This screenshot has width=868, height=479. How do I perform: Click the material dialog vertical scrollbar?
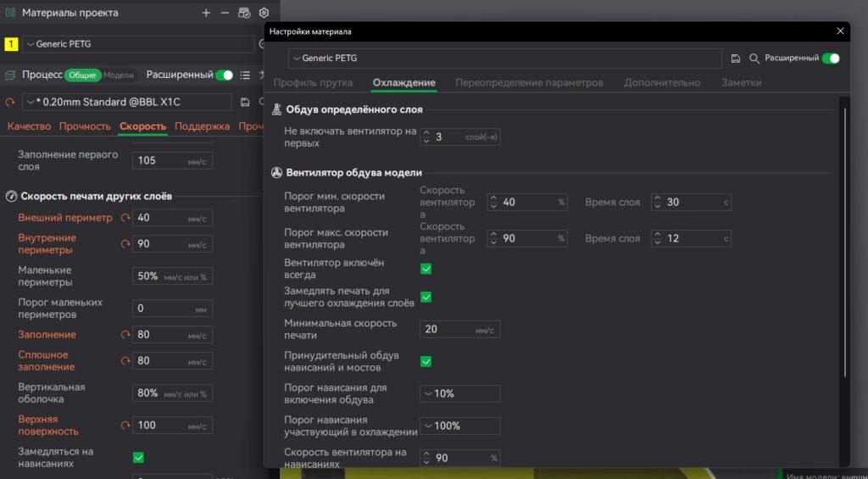(x=844, y=243)
